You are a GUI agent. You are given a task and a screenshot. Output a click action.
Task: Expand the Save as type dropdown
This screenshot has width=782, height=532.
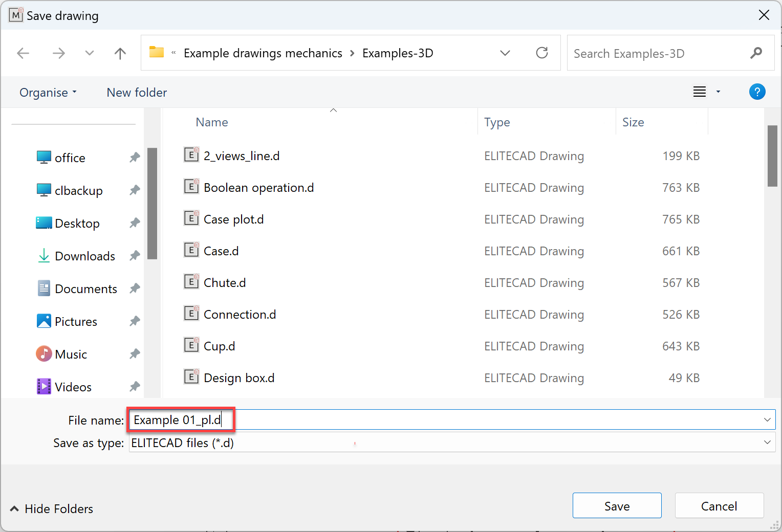tap(767, 442)
